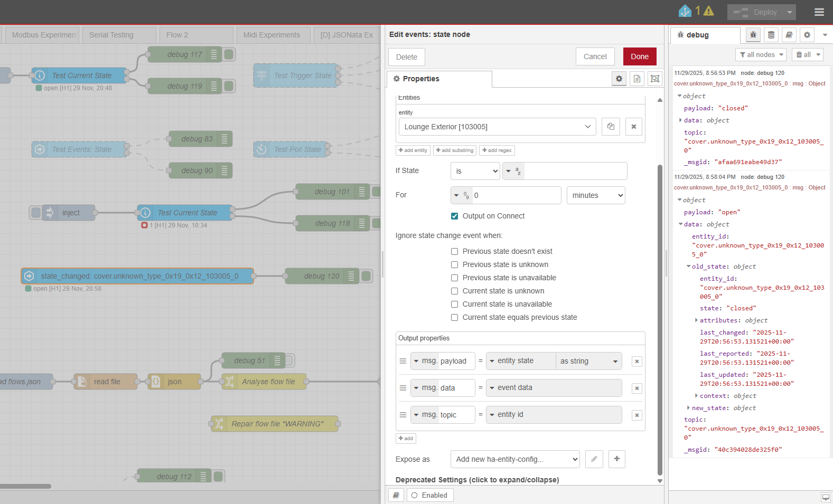Image resolution: width=833 pixels, height=504 pixels.
Task: Click the Cancel button
Action: click(x=595, y=56)
